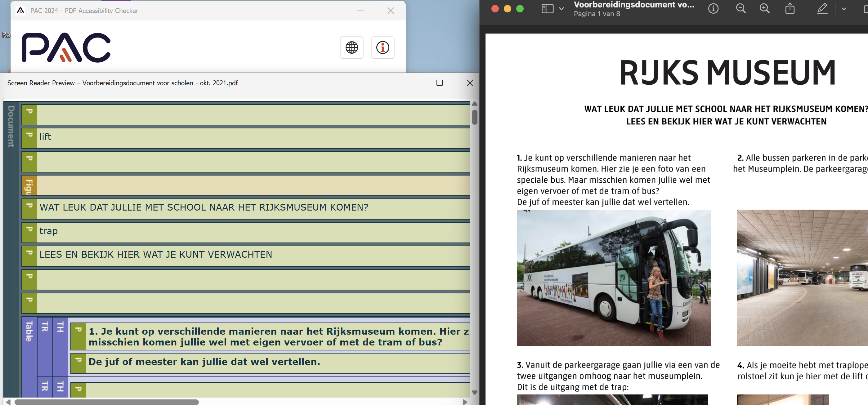This screenshot has height=405, width=868.
Task: Select the Figure tag row
Action: click(29, 186)
